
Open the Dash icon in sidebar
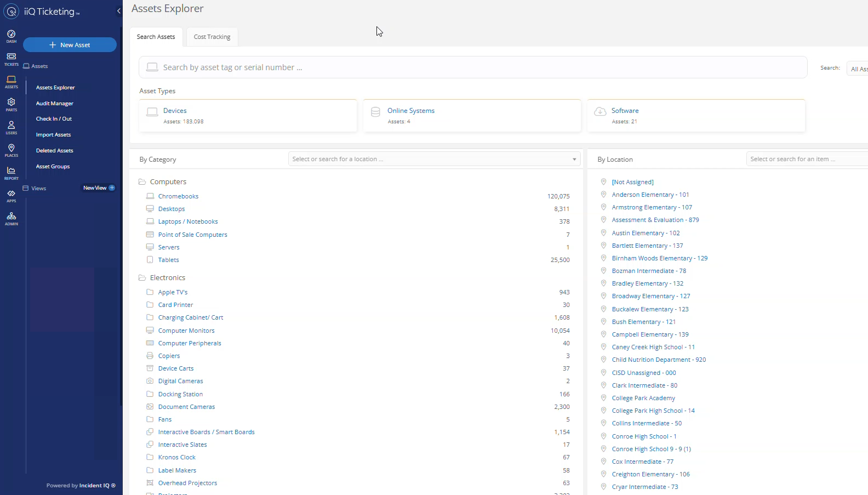(11, 36)
